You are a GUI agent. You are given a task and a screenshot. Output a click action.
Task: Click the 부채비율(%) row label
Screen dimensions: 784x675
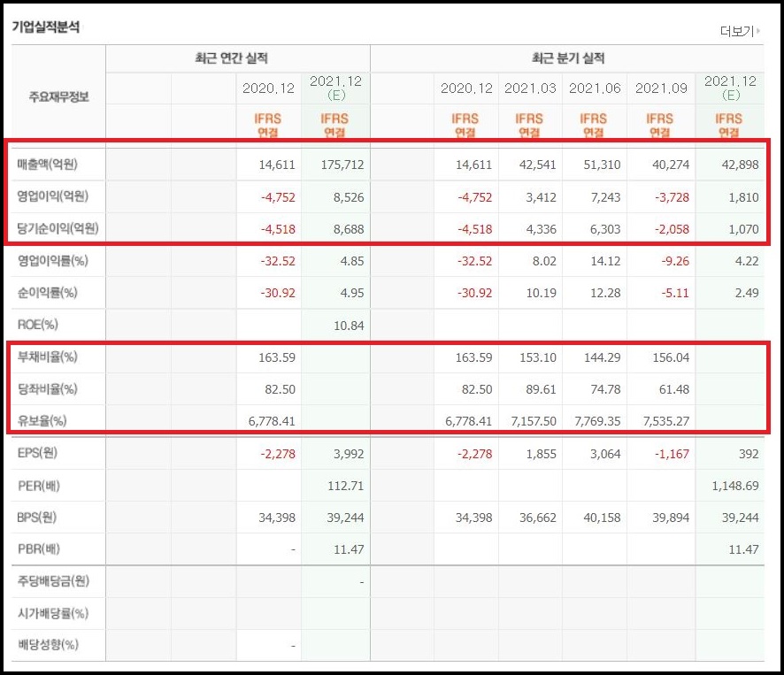click(48, 357)
